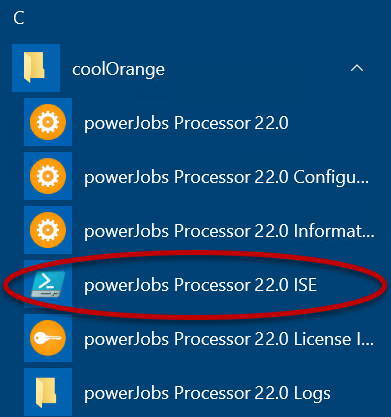The height and width of the screenshot is (417, 391).
Task: Click the coolOrange yellow folder icon
Action: coord(34,67)
